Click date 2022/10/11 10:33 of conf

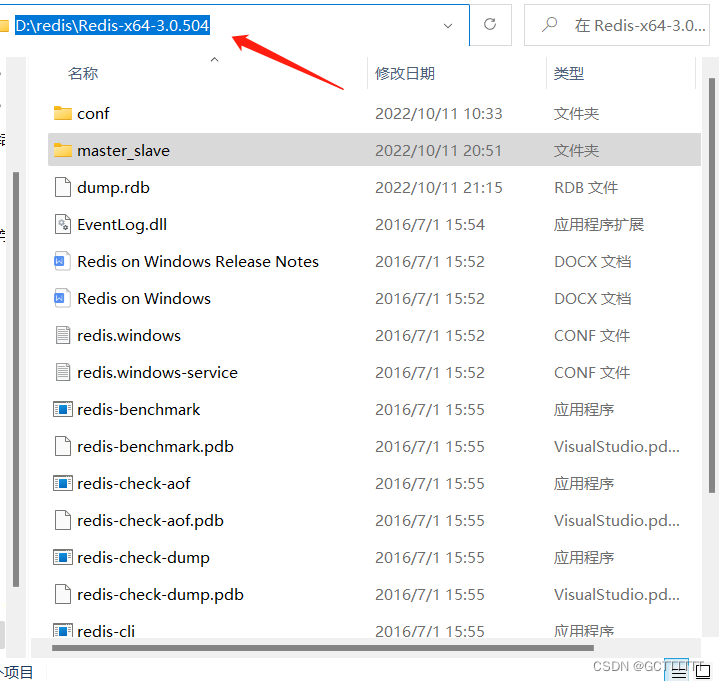[x=439, y=113]
